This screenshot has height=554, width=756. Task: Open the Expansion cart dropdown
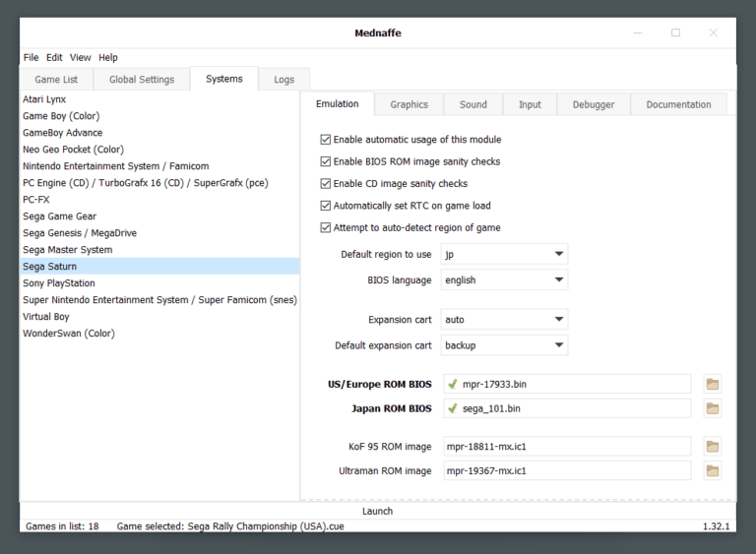(504, 320)
